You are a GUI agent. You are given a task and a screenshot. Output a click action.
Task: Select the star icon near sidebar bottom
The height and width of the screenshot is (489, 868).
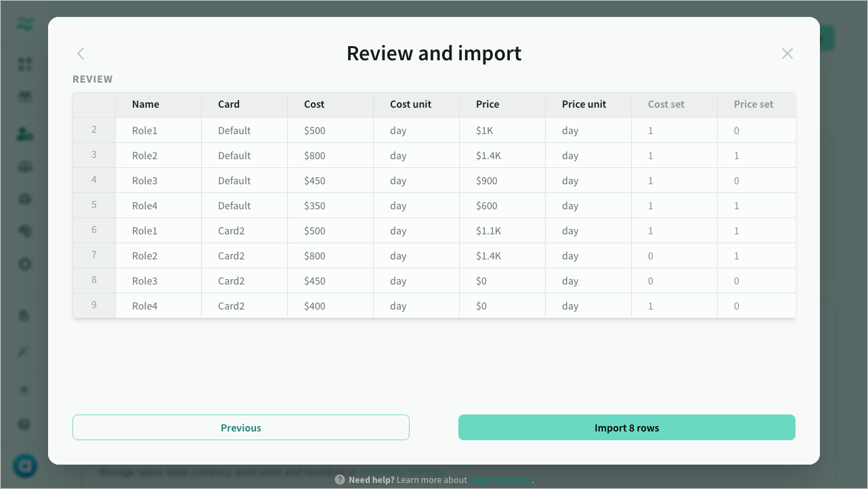click(24, 389)
